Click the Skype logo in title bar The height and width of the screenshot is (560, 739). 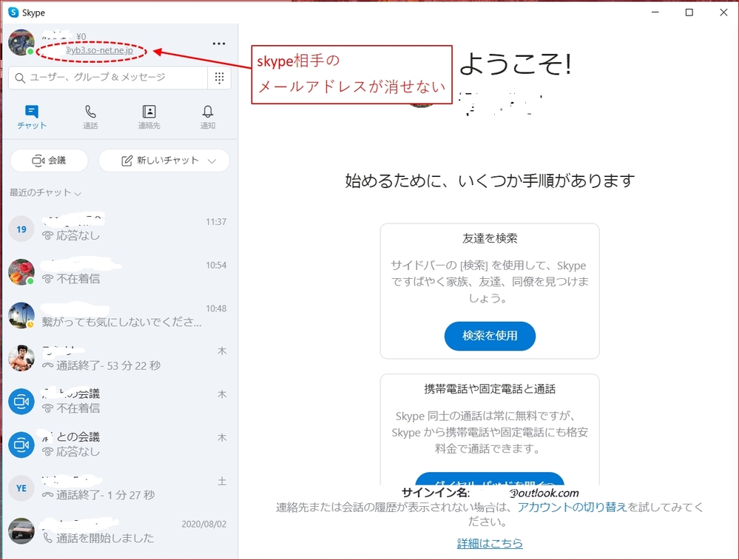[13, 13]
